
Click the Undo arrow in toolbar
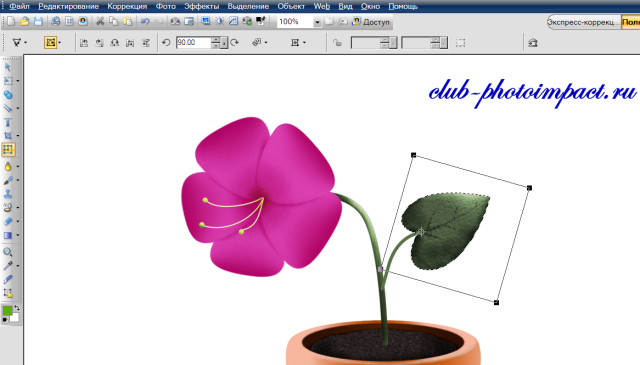pos(145,21)
